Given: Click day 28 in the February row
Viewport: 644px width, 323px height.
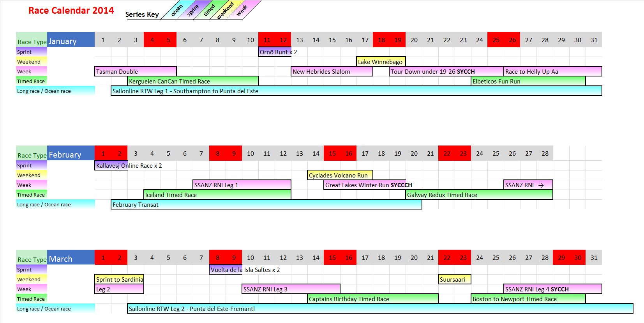Looking at the screenshot, I should pyautogui.click(x=545, y=153).
